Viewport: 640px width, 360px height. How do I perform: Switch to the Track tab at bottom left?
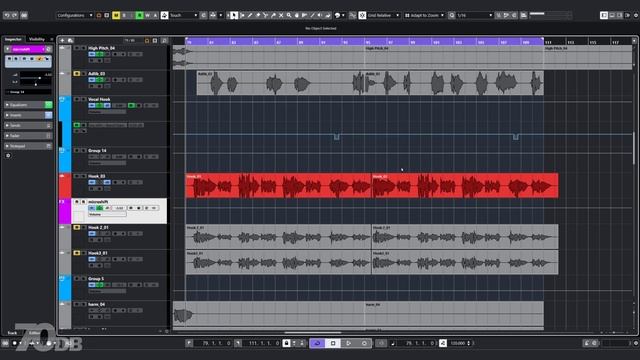point(12,333)
